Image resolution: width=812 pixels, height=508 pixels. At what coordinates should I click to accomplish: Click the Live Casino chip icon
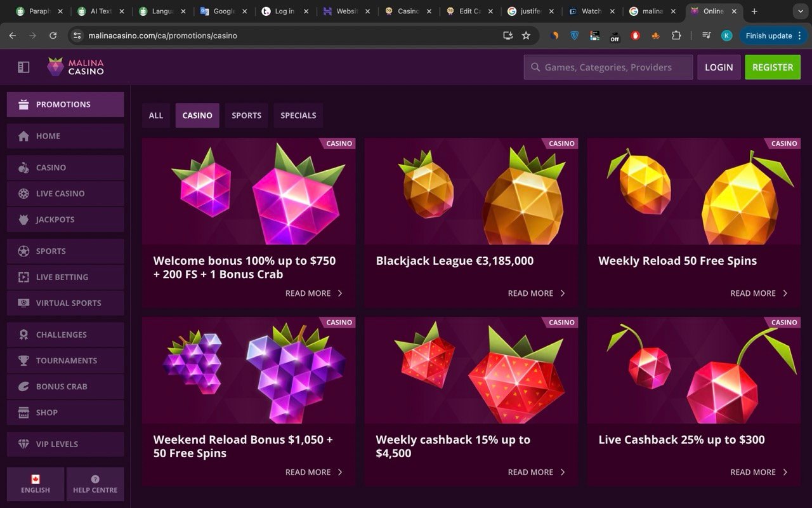tap(23, 194)
